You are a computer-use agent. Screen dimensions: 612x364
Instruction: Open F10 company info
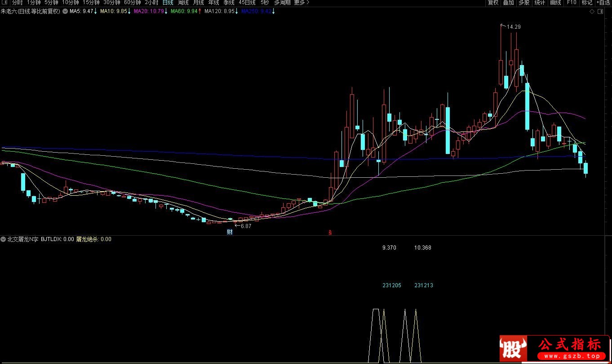(571, 3)
